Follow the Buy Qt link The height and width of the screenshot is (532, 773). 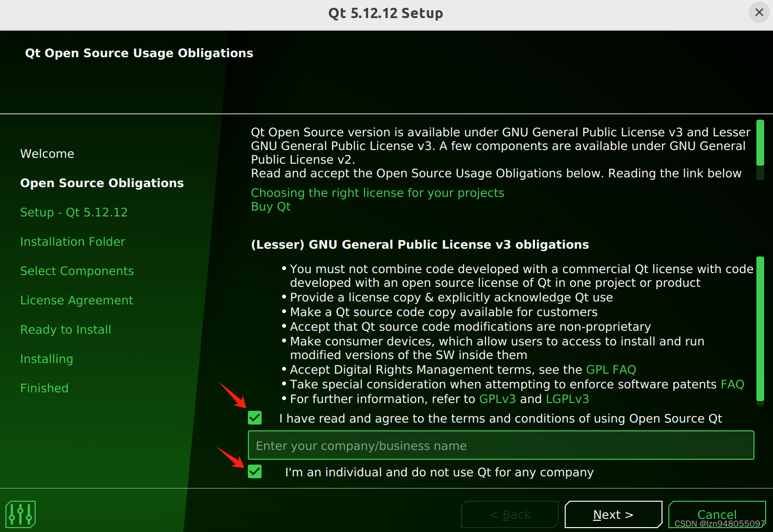pos(271,207)
